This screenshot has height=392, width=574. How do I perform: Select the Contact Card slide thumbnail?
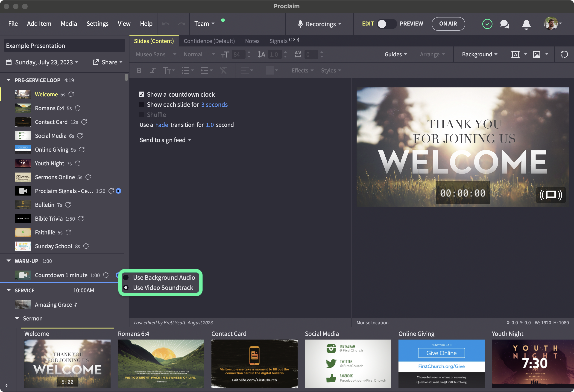(254, 363)
